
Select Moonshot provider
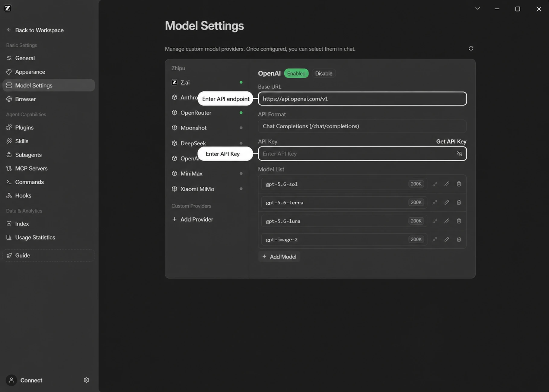[x=207, y=128]
